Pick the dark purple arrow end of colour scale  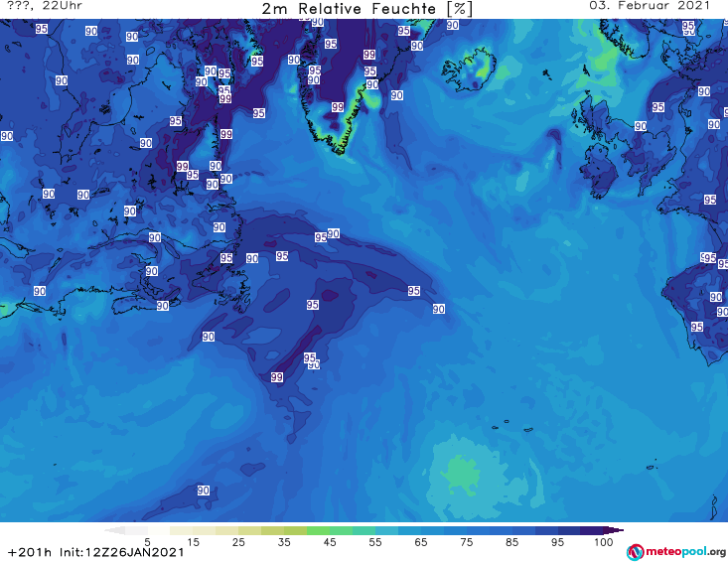[615, 530]
